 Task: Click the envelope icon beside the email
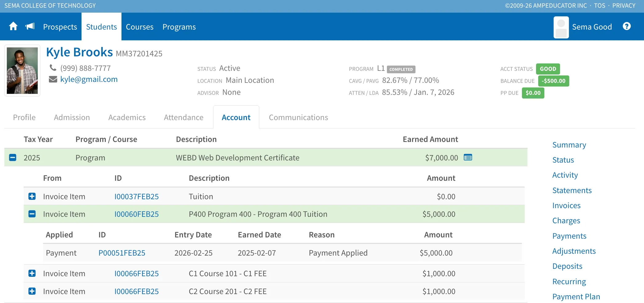pos(53,79)
